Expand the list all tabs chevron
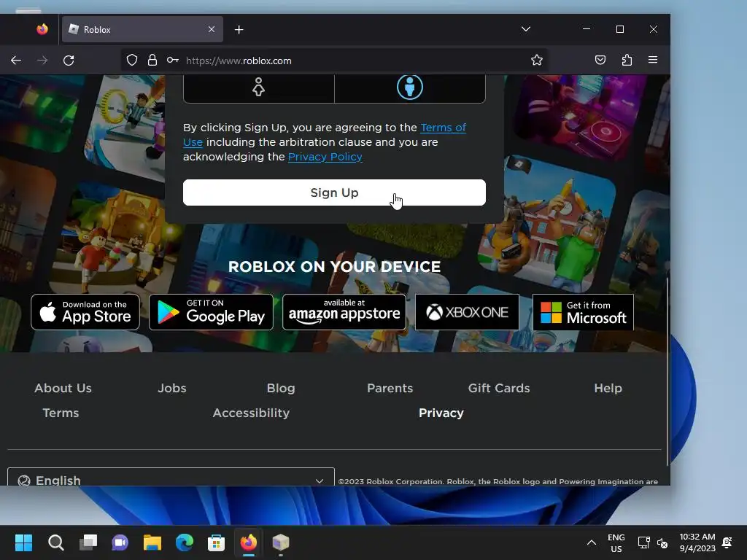Screen dimensions: 747x560 (x=525, y=29)
